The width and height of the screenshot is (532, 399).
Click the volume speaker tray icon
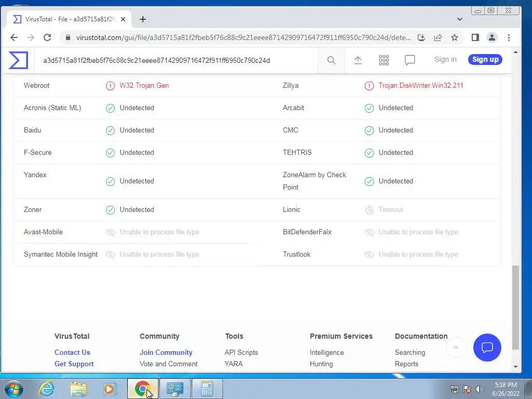pos(480,389)
